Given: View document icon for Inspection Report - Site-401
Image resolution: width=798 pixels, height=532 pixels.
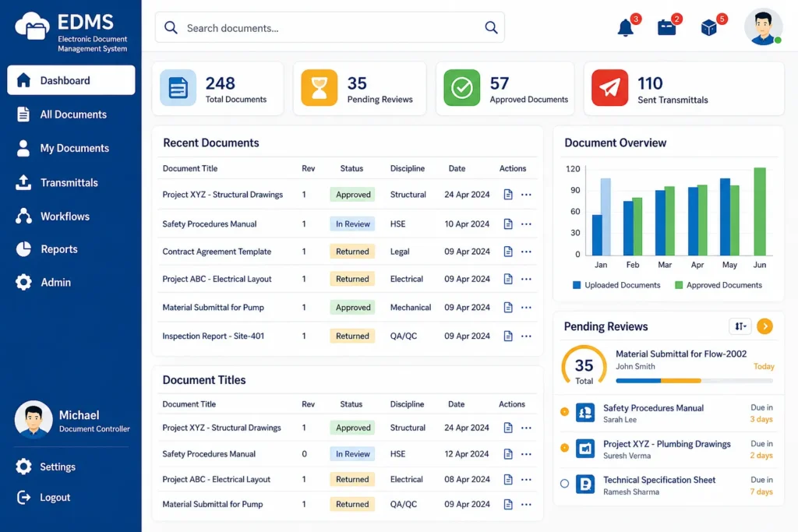Looking at the screenshot, I should pos(508,336).
